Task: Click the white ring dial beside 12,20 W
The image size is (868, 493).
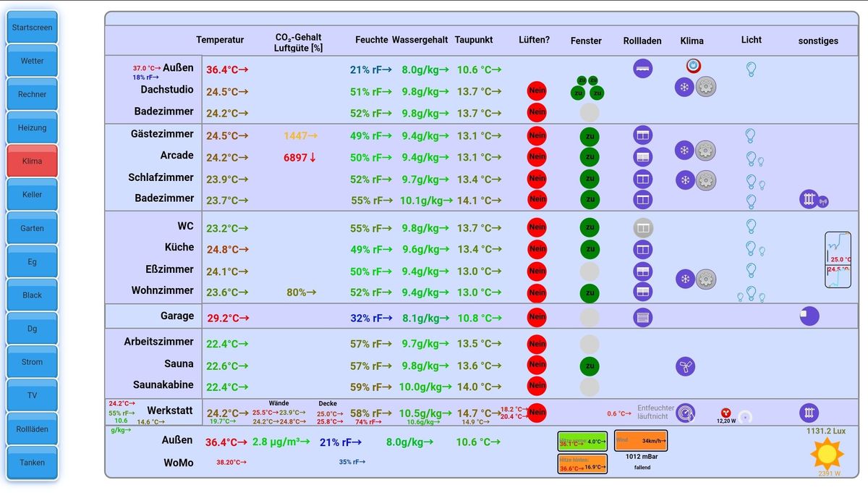Action: pyautogui.click(x=745, y=416)
